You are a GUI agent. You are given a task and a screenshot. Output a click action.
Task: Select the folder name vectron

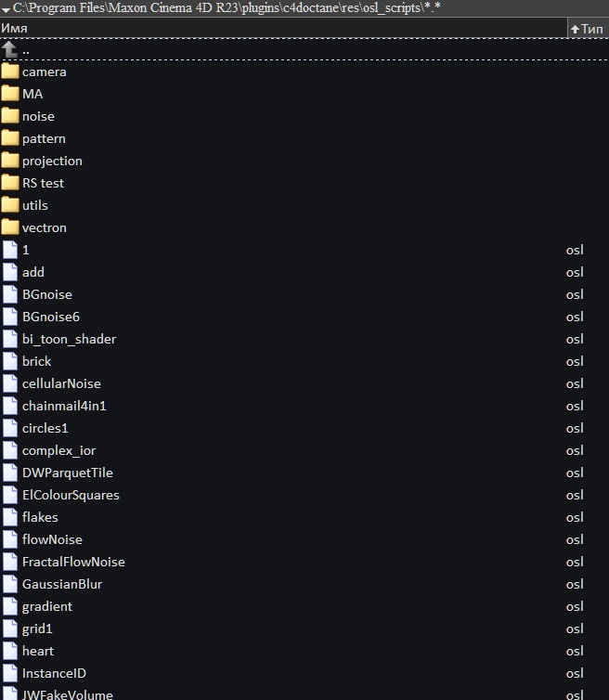pyautogui.click(x=45, y=228)
